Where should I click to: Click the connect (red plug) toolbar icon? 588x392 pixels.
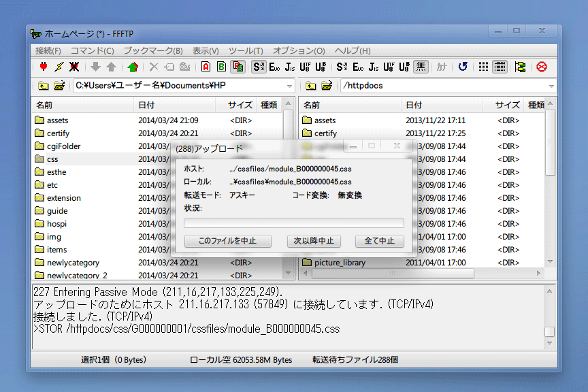44,67
